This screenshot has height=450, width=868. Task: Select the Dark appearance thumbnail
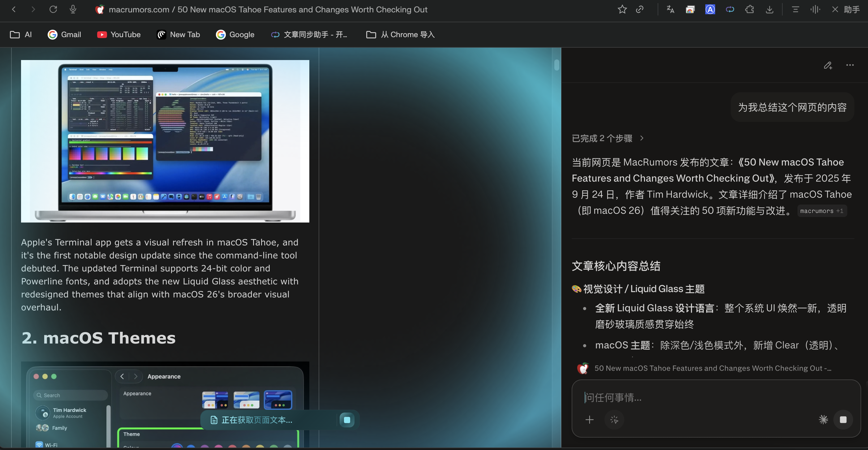tap(278, 400)
